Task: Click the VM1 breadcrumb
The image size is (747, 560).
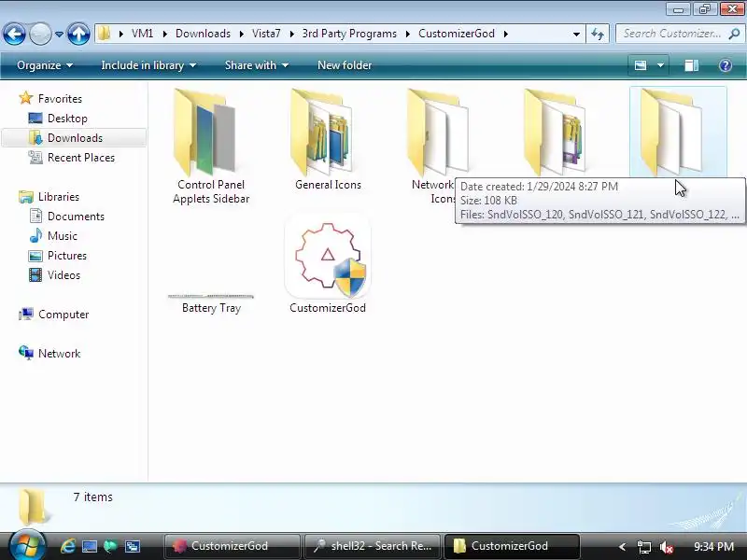Action: 142,34
